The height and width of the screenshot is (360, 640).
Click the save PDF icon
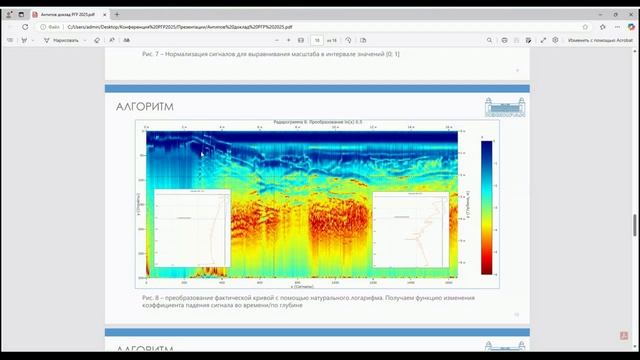516,40
